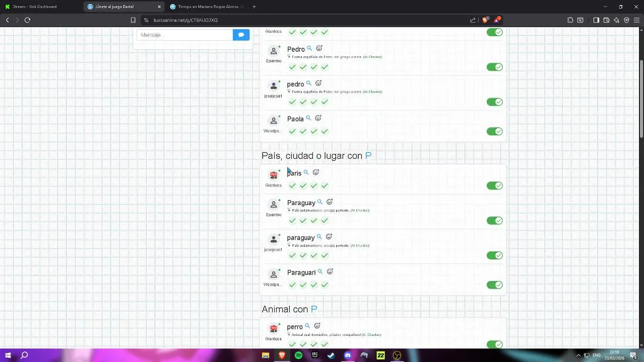
Task: React with emoji to josejose1's paraguay answer
Action: click(329, 237)
